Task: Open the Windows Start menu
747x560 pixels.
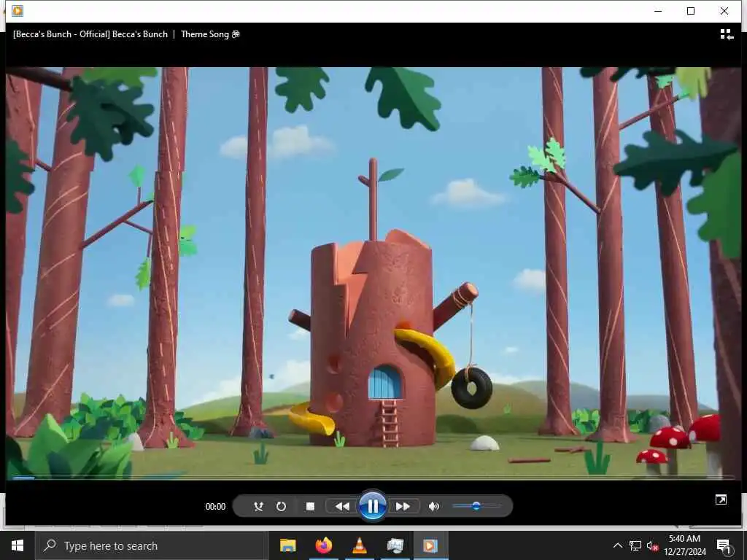Action: 18,545
